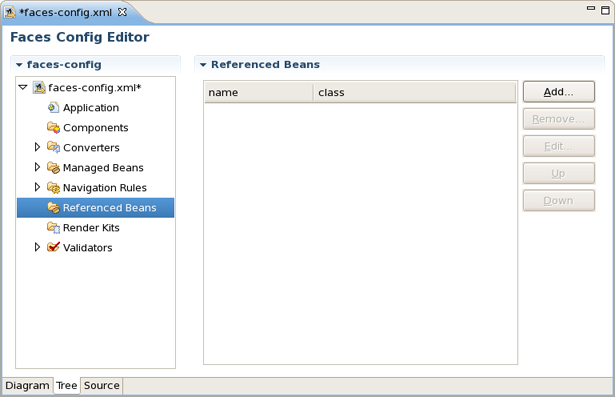
Task: Select Validators in the tree
Action: [x=87, y=248]
